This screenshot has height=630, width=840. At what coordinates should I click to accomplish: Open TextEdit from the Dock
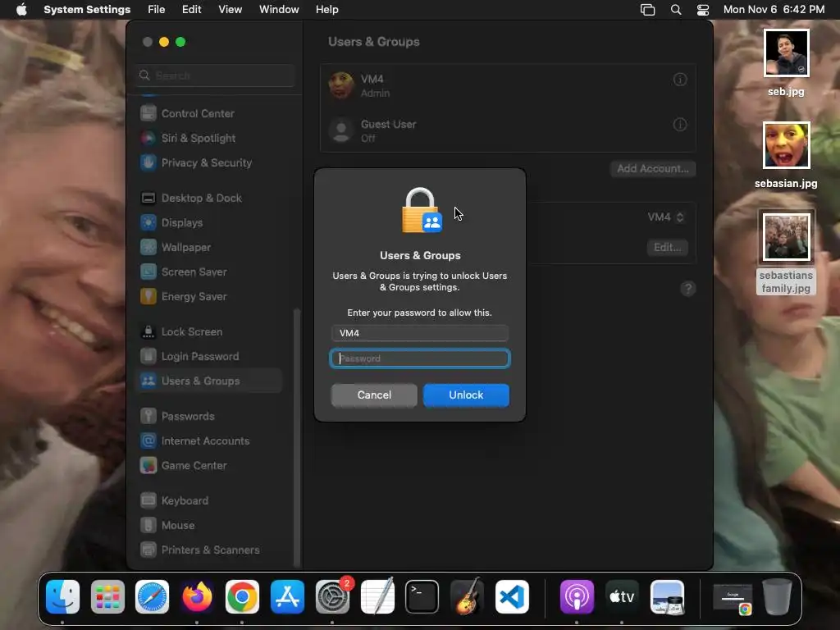pyautogui.click(x=377, y=597)
